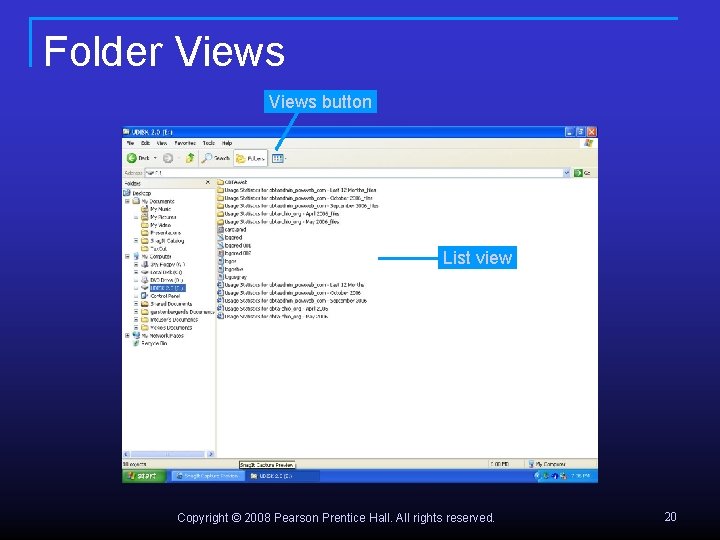Select the My Music folder icon
This screenshot has width=720, height=540.
(x=145, y=209)
